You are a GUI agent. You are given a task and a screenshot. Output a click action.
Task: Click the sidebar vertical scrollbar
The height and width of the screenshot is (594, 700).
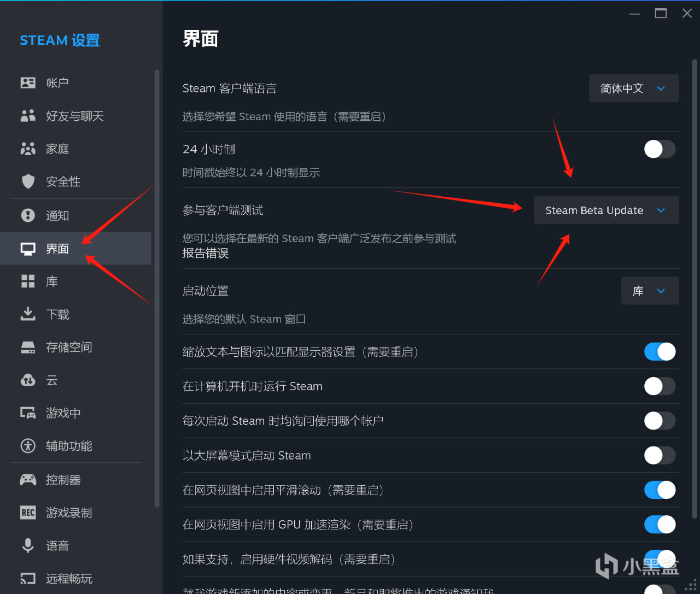click(157, 289)
